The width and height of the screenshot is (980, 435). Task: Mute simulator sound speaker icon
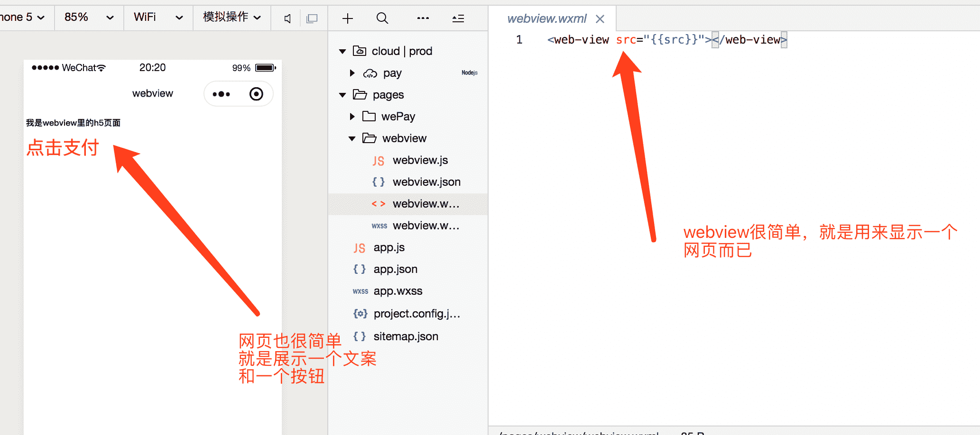click(x=287, y=18)
